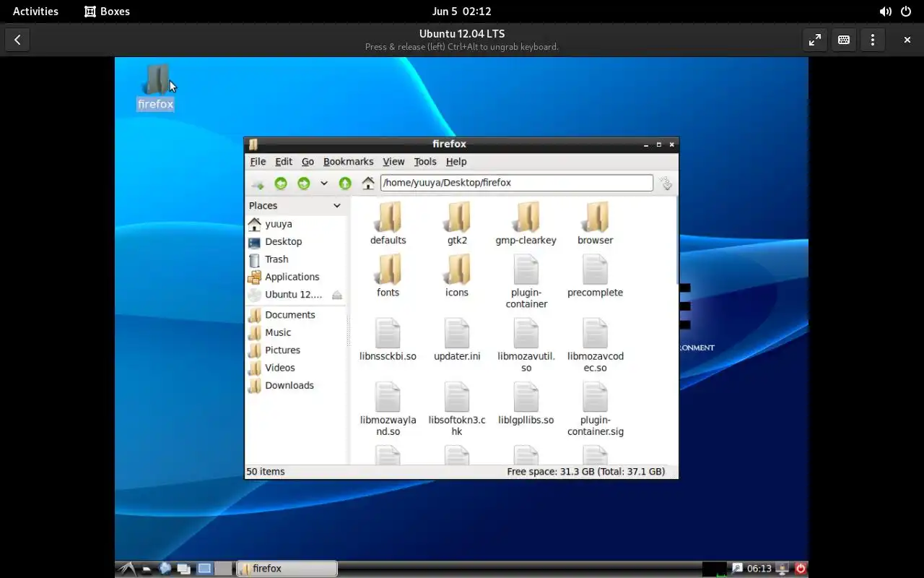The height and width of the screenshot is (578, 924).
Task: Select the precomplete file icon
Action: [596, 269]
